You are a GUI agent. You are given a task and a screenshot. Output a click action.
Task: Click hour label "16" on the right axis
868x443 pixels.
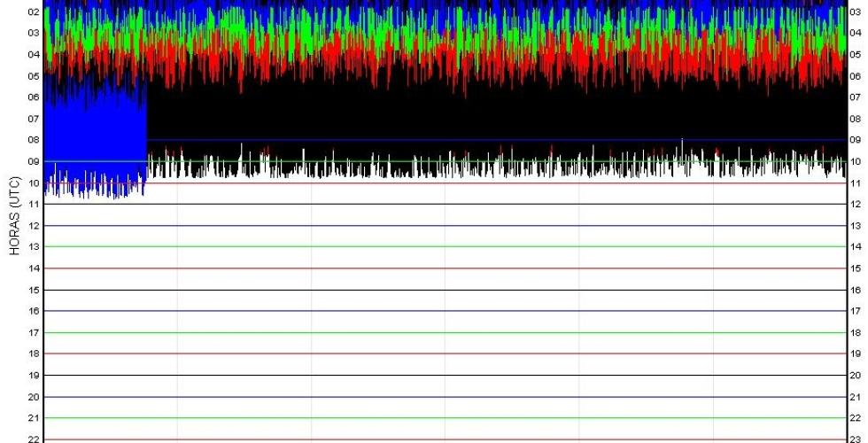pyautogui.click(x=856, y=290)
